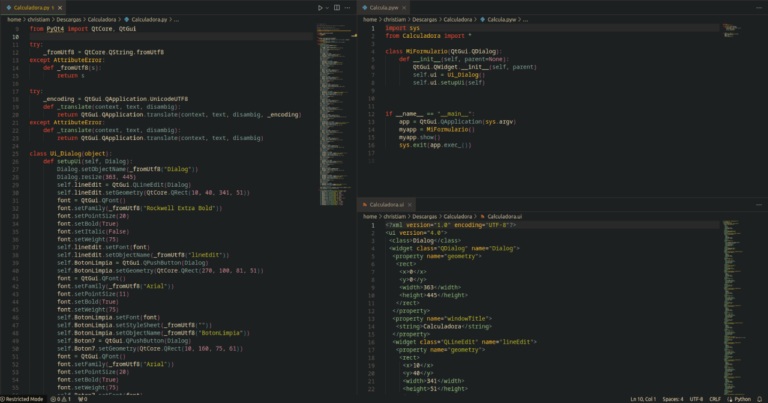Open more actions menu in Calcula.pyw group
The image size is (768, 403).
pos(759,8)
